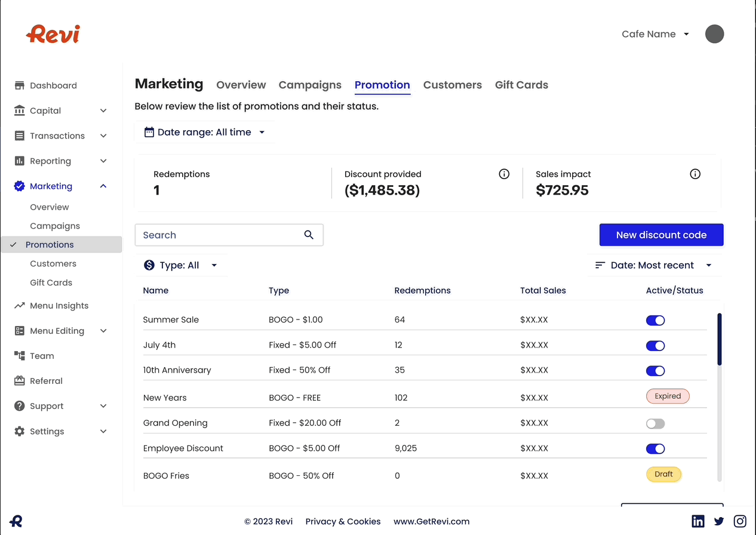Click the Referral icon in the sidebar

pos(19,380)
